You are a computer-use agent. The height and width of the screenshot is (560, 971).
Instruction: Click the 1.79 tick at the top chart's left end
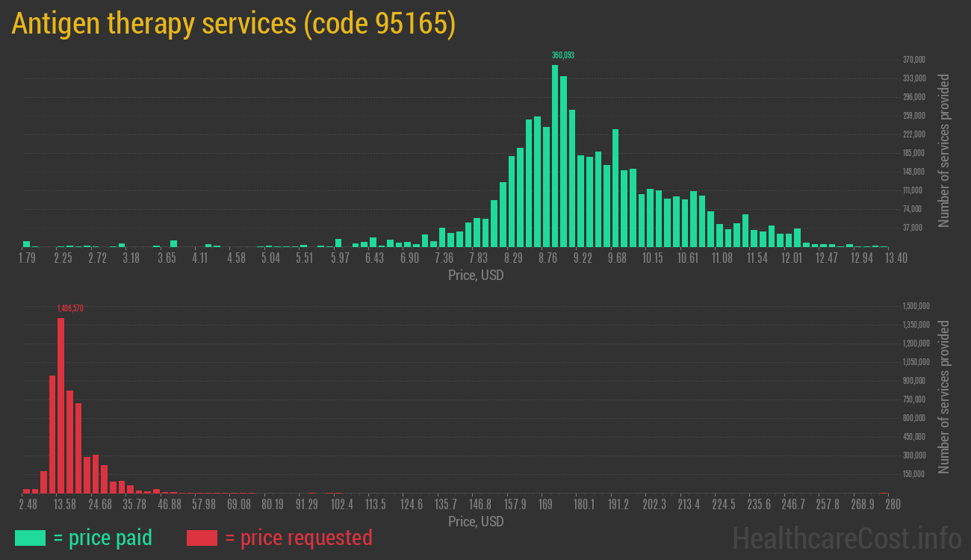pos(27,258)
